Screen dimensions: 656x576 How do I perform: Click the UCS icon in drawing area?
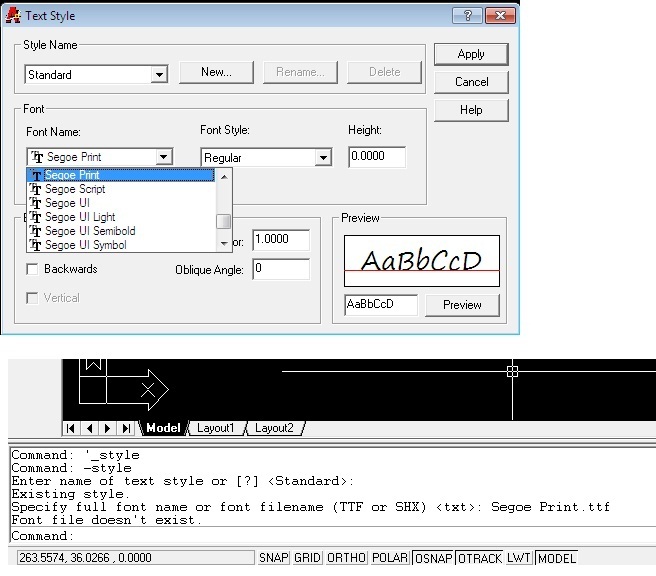pyautogui.click(x=124, y=385)
